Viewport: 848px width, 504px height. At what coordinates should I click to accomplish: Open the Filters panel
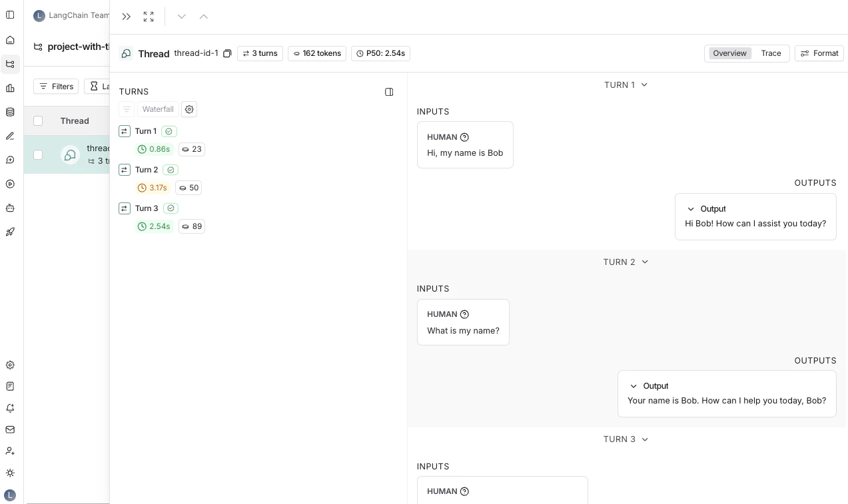pyautogui.click(x=56, y=86)
